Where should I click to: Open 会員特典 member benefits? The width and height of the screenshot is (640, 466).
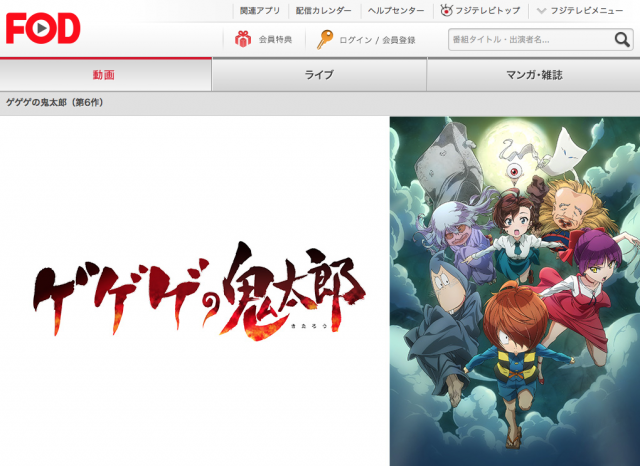276,40
